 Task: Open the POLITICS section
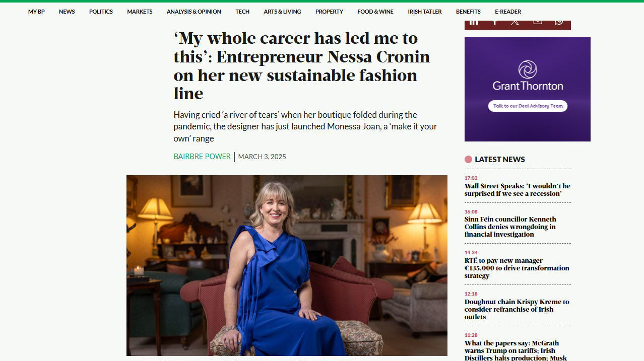[x=101, y=11]
